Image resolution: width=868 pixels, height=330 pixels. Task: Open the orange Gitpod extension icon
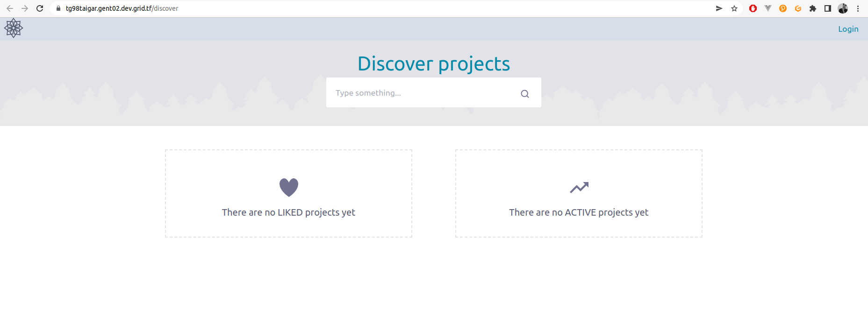(798, 8)
